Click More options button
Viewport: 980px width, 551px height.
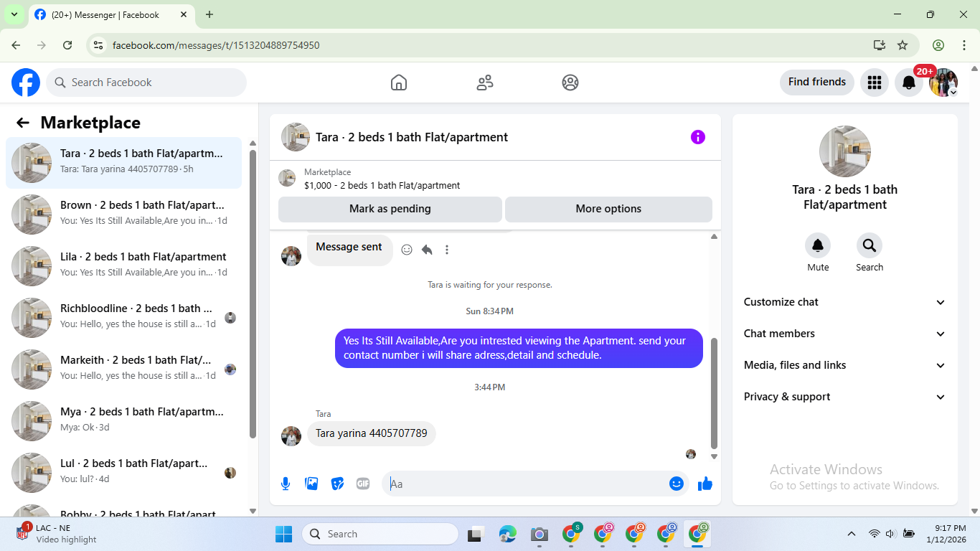pos(608,209)
